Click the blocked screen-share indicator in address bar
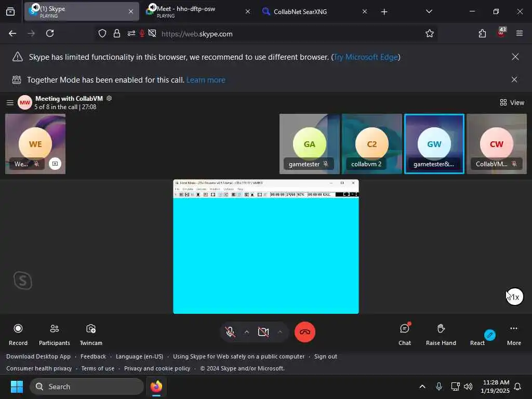Image resolution: width=532 pixels, height=399 pixels. tap(152, 34)
